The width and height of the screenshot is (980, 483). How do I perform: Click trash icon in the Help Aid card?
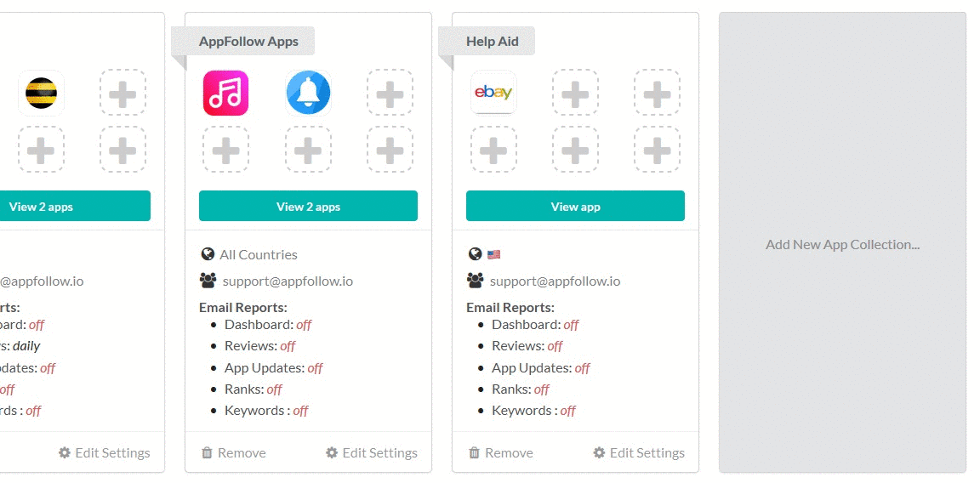475,452
